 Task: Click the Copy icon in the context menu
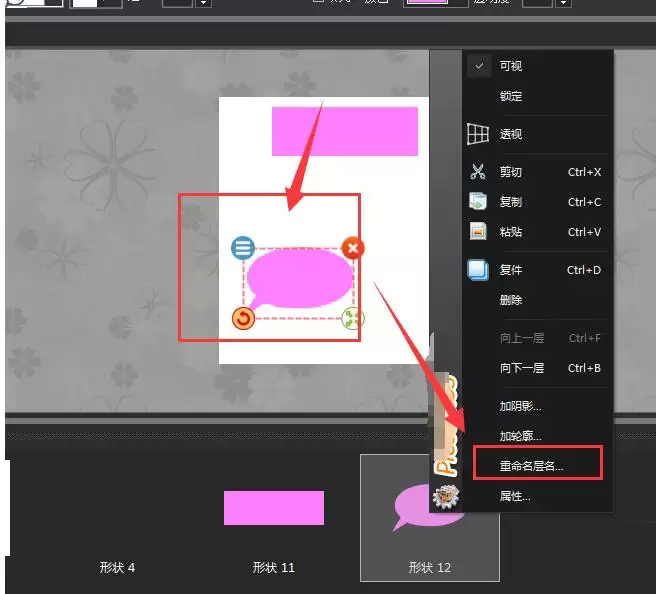point(478,202)
